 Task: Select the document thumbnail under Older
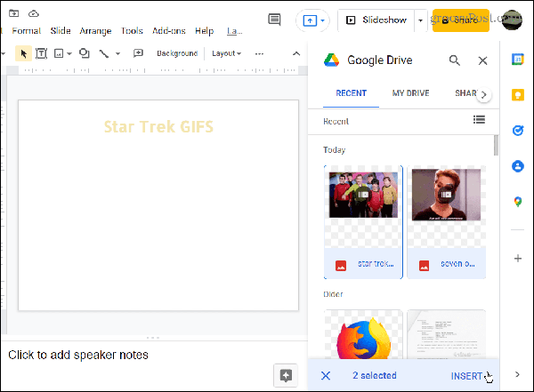446,335
